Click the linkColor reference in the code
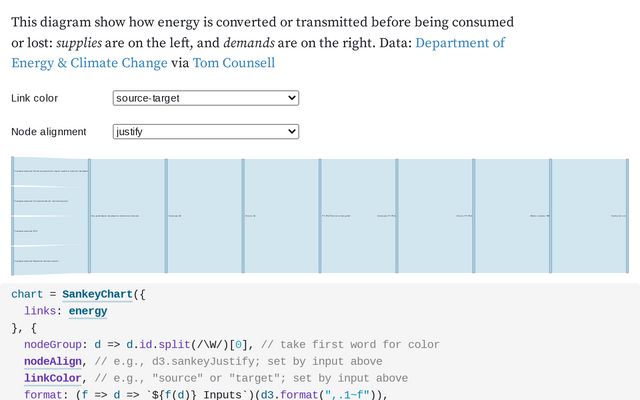The image size is (640, 400). pyautogui.click(x=53, y=378)
